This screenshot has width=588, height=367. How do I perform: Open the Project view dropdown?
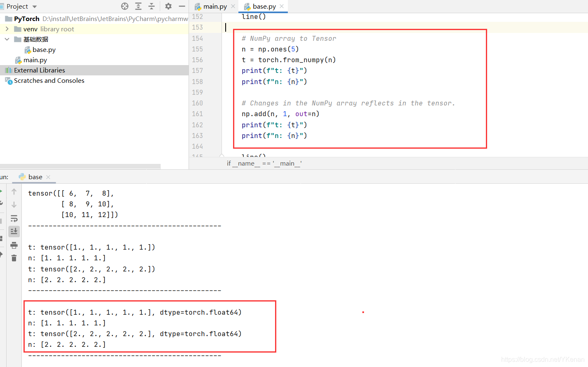coord(35,7)
